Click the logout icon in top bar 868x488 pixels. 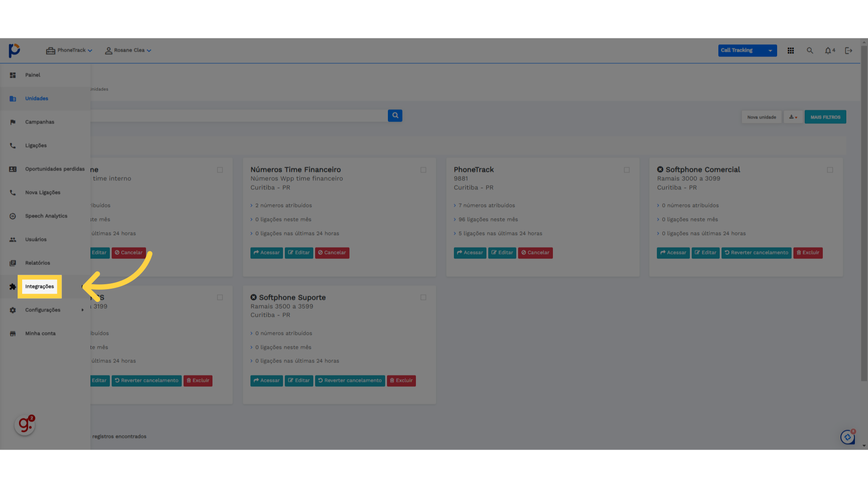tap(849, 51)
